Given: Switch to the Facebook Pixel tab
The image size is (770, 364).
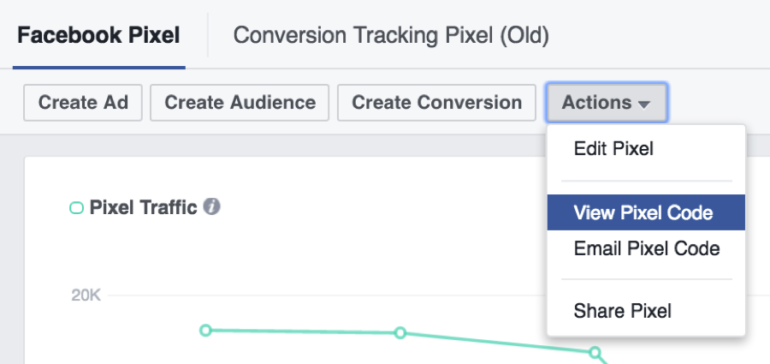Looking at the screenshot, I should pos(99,36).
